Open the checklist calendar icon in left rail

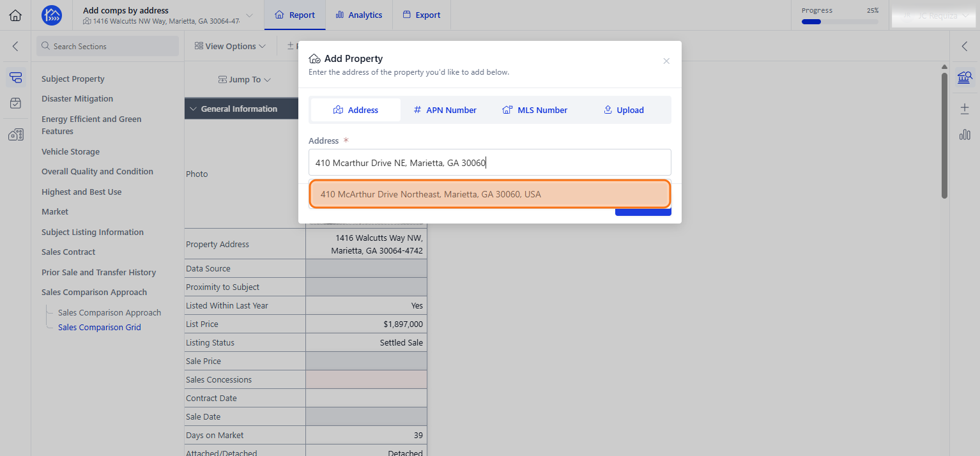(16, 103)
